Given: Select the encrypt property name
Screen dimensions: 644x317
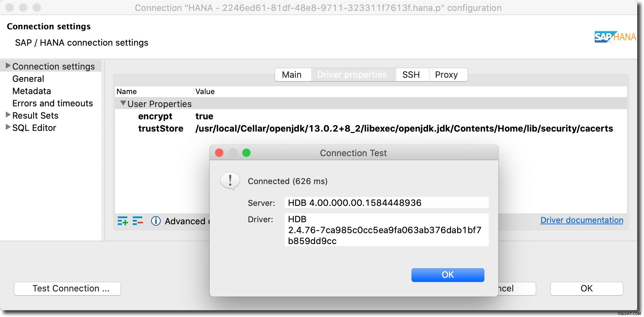Looking at the screenshot, I should click(155, 116).
